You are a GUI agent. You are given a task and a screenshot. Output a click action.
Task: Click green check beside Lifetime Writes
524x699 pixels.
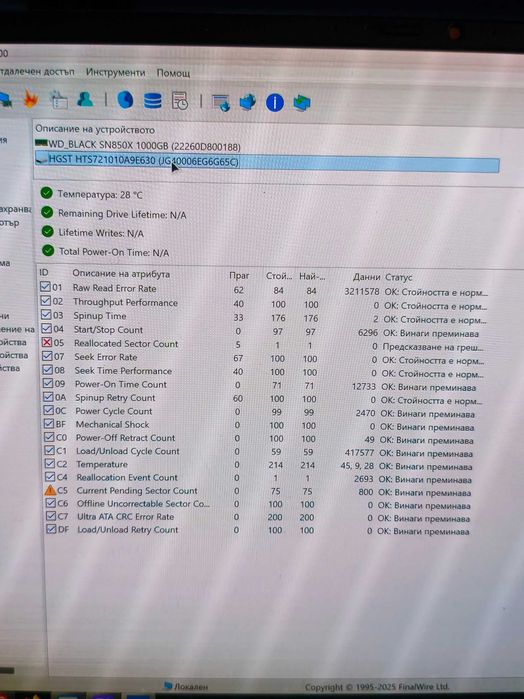(x=48, y=231)
